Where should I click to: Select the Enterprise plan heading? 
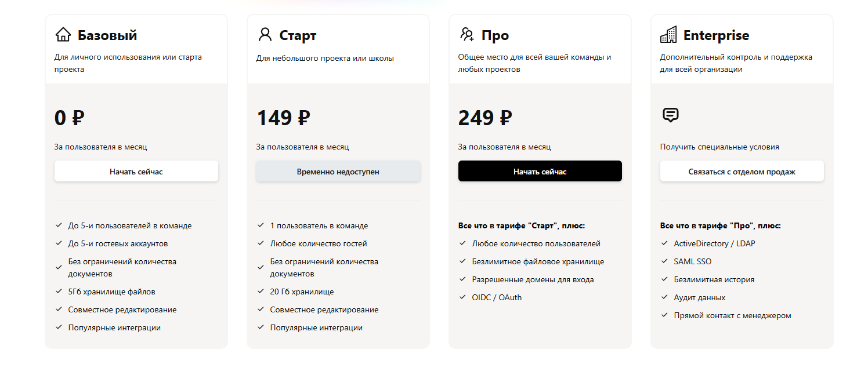[716, 35]
